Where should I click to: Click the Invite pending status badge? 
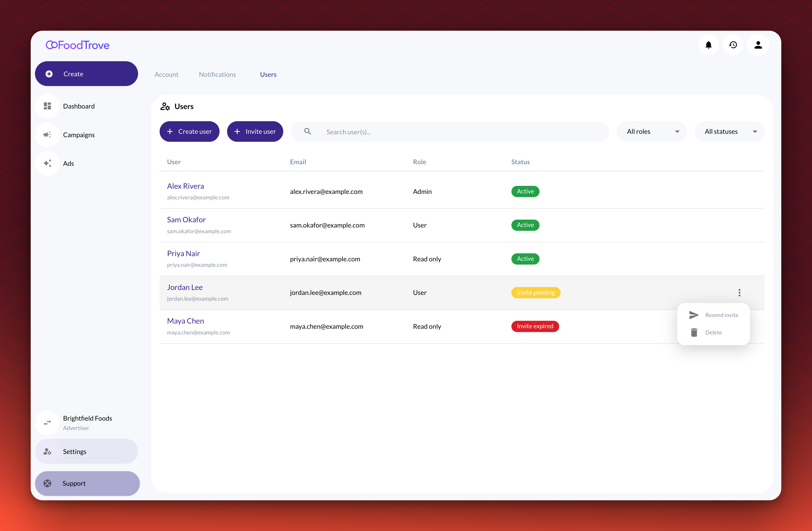pos(536,293)
